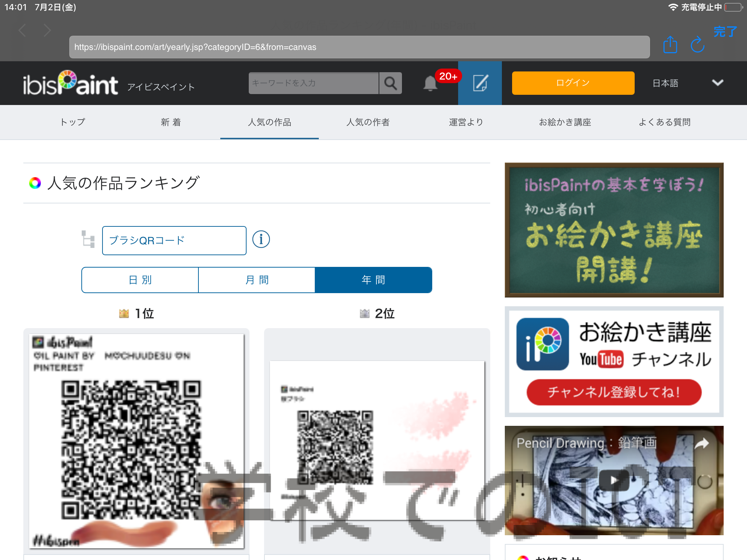Expand the 日本語 language dropdown
The height and width of the screenshot is (560, 747).
688,83
